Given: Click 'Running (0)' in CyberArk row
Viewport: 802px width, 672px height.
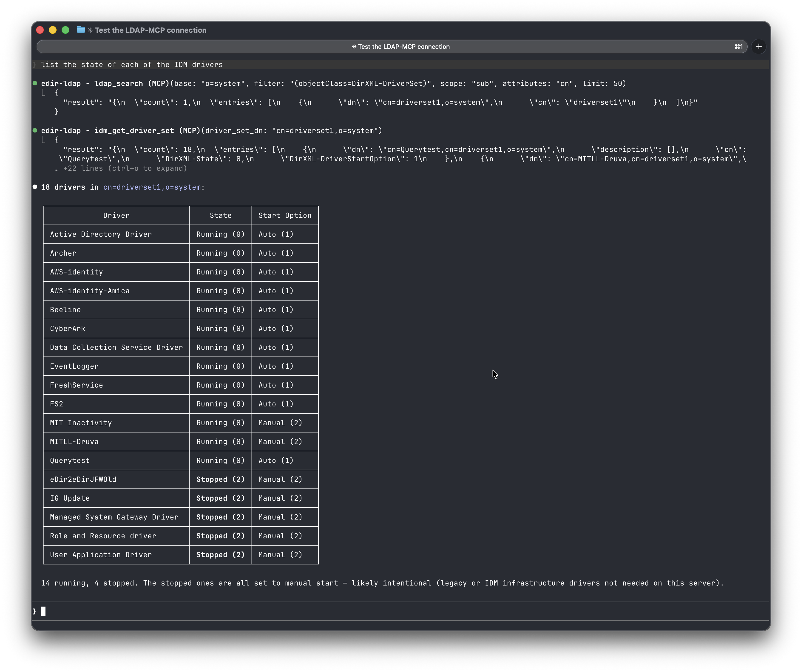Looking at the screenshot, I should pos(220,328).
